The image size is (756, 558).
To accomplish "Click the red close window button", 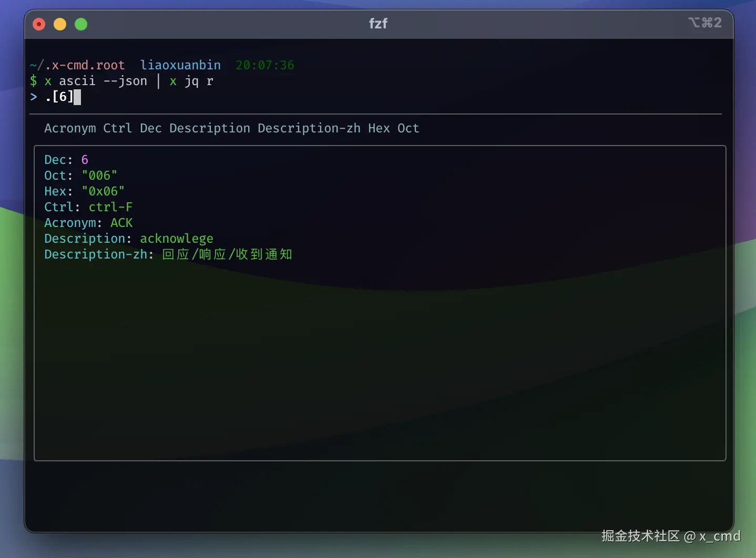I will tap(39, 24).
